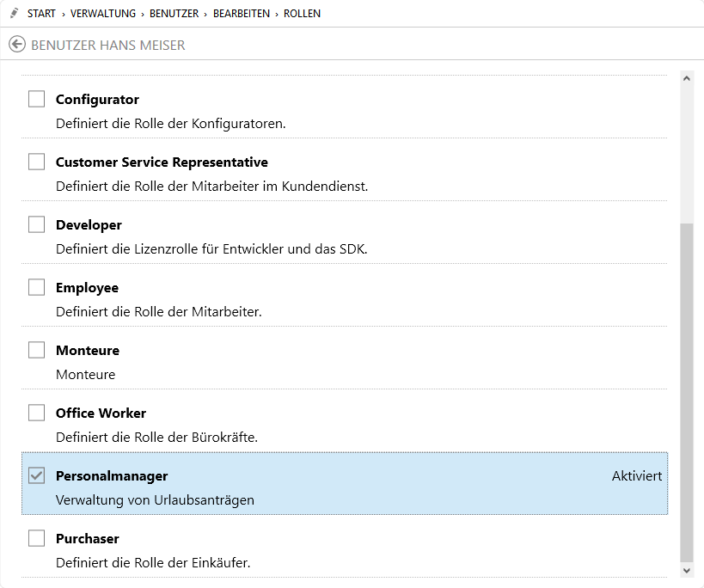This screenshot has height=588, width=704.
Task: Select the Purchaser role name
Action: 87,538
